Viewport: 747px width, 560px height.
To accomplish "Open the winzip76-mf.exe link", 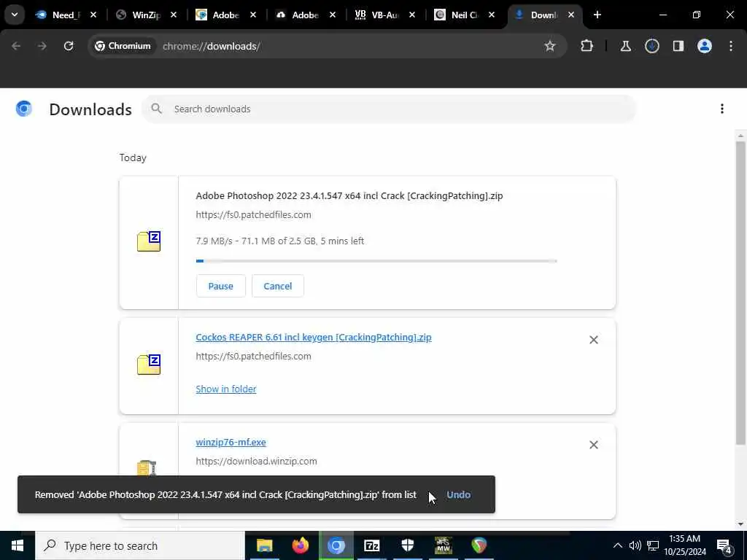I will pos(231,443).
